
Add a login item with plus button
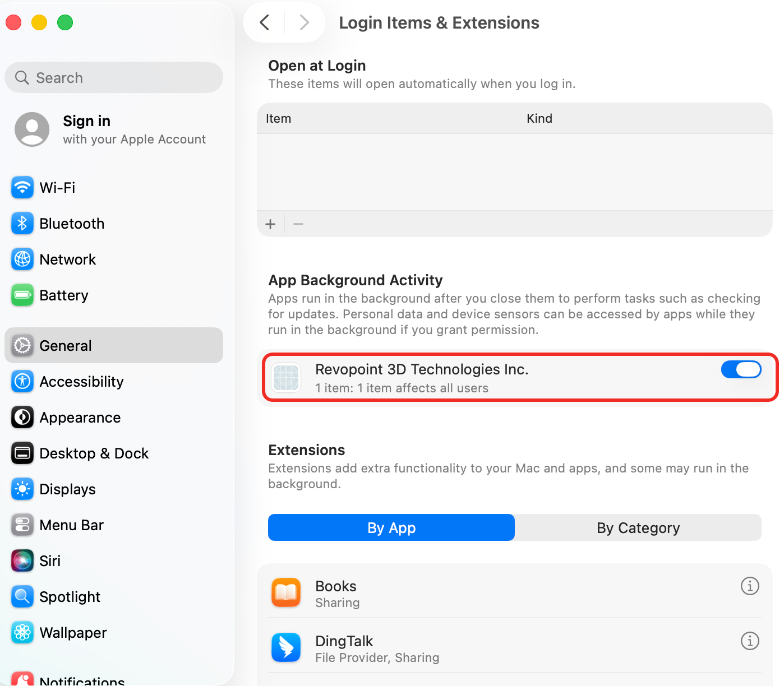[270, 224]
